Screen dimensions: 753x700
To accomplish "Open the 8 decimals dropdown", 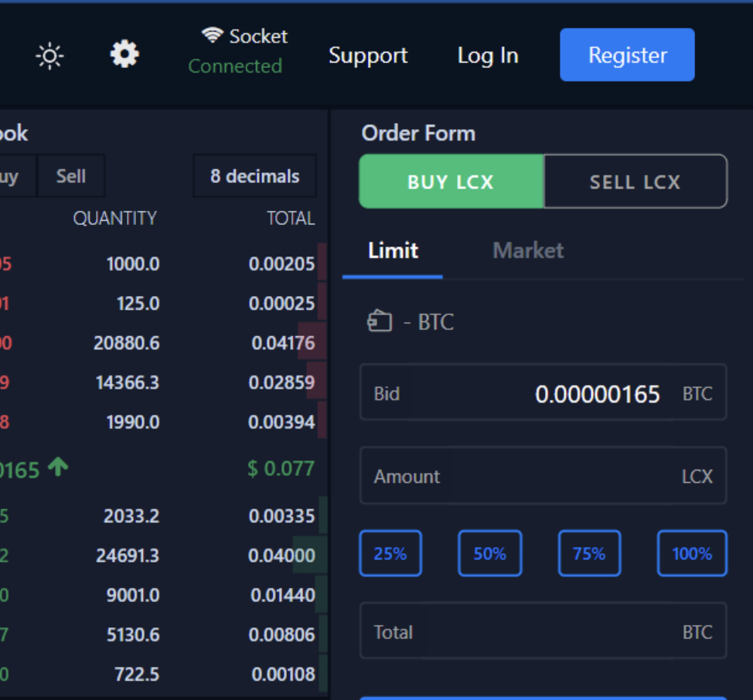I will coord(254,176).
